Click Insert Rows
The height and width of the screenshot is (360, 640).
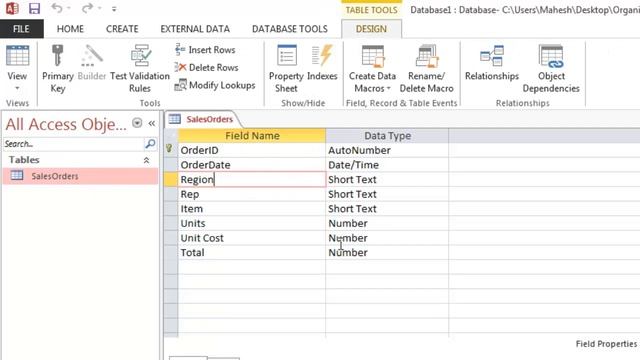point(205,50)
